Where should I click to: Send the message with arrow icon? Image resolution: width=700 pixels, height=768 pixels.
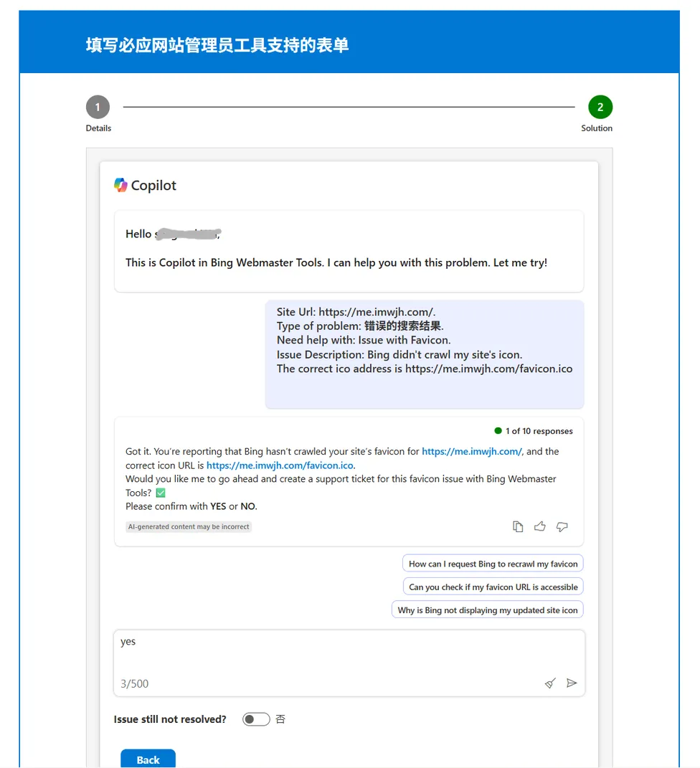572,683
